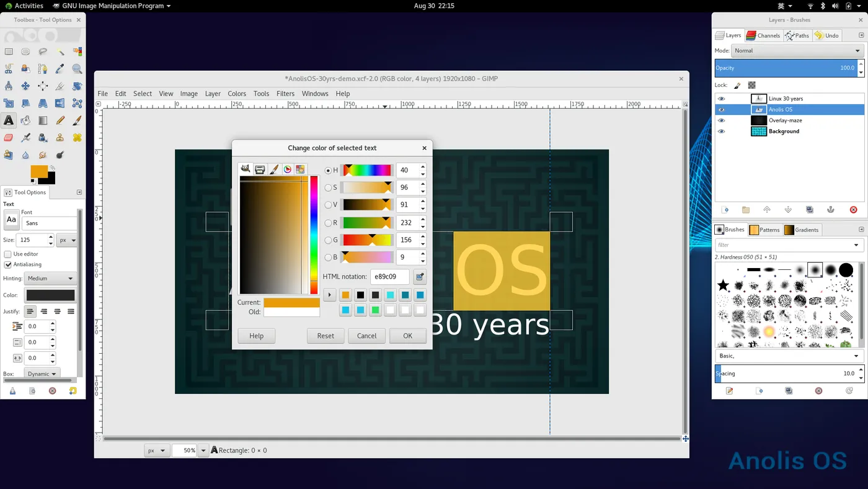868x489 pixels.
Task: Select the Ellipse Select tool
Action: pyautogui.click(x=25, y=52)
